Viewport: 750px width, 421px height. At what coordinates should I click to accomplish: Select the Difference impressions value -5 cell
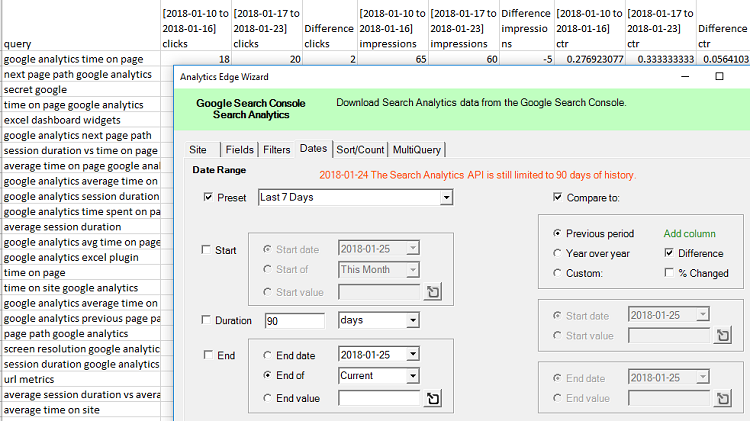[527, 59]
